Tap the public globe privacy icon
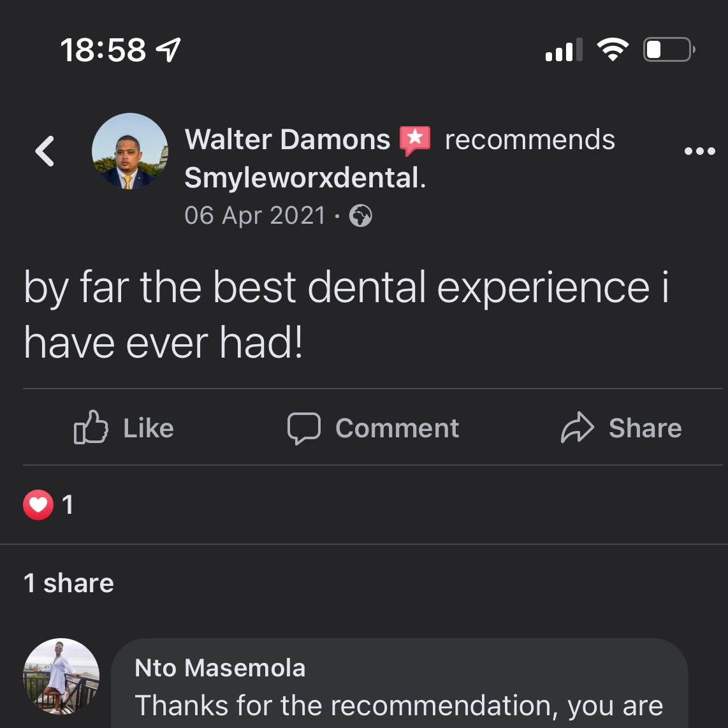The width and height of the screenshot is (728, 728). [361, 217]
